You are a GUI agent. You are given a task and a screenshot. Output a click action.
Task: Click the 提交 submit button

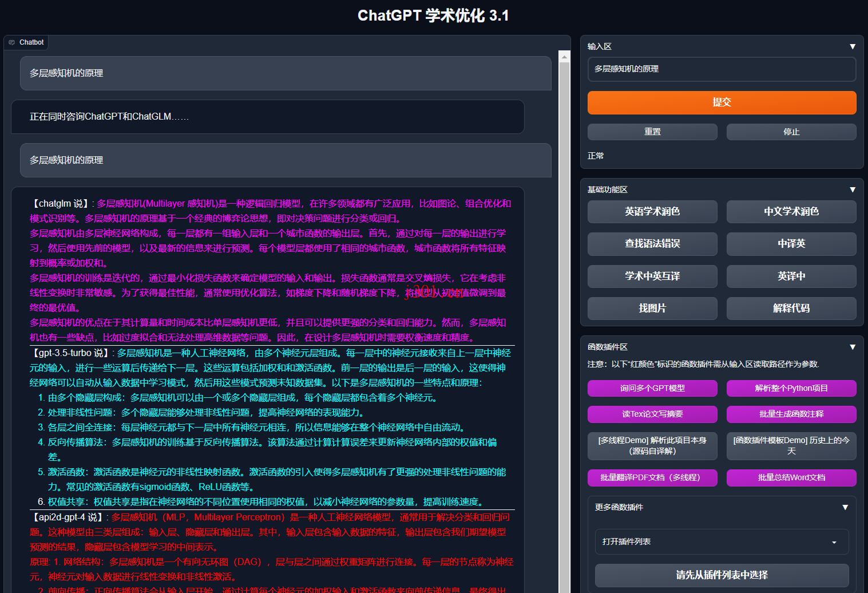pyautogui.click(x=722, y=102)
